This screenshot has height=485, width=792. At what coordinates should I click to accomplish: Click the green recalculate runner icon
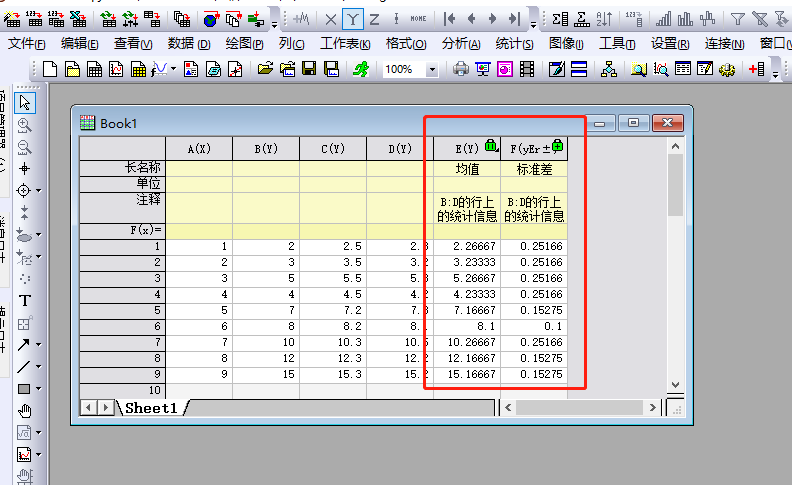[x=358, y=69]
